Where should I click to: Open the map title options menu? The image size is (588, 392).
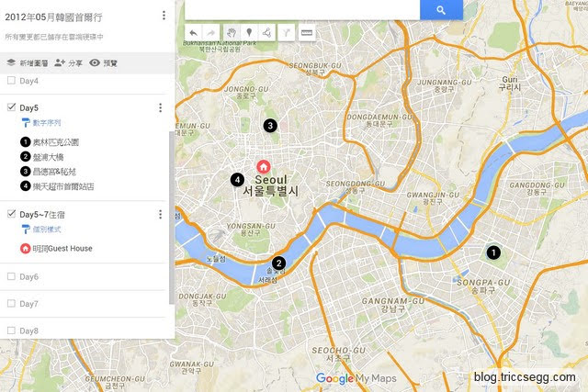pyautogui.click(x=164, y=16)
